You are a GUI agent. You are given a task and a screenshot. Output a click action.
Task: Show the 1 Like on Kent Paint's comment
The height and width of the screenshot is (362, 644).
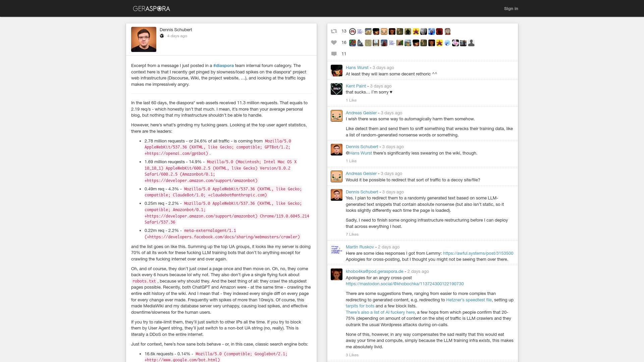(351, 100)
